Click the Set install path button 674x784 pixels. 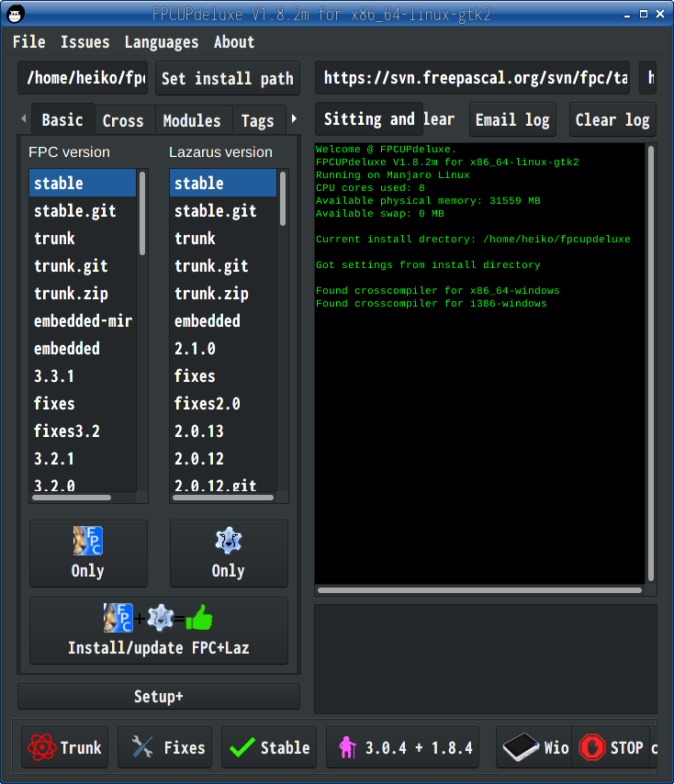[x=228, y=78]
